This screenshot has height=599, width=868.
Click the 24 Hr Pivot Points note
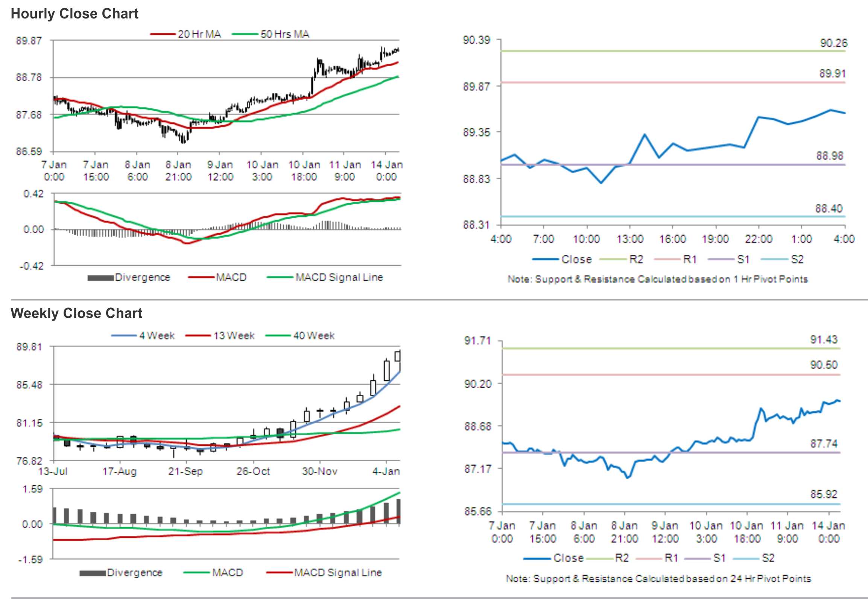pos(658,579)
